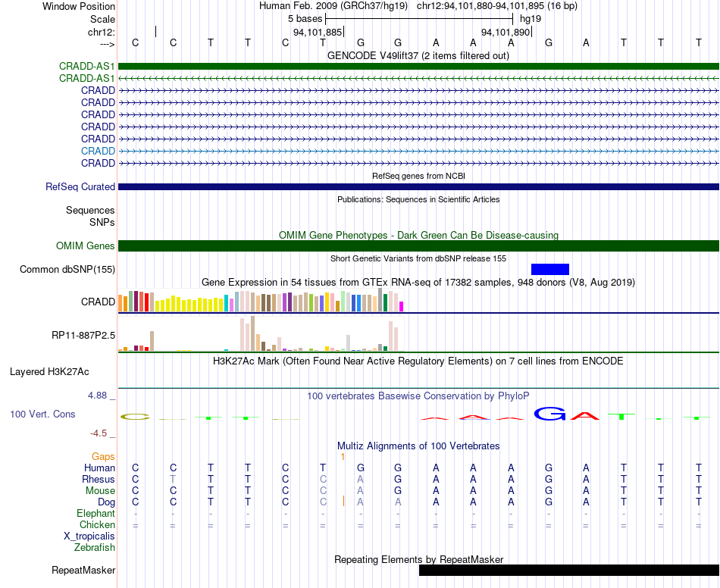Click the chr12:94,101,880-94,101,895 position text
The image size is (720, 588).
[x=497, y=6]
